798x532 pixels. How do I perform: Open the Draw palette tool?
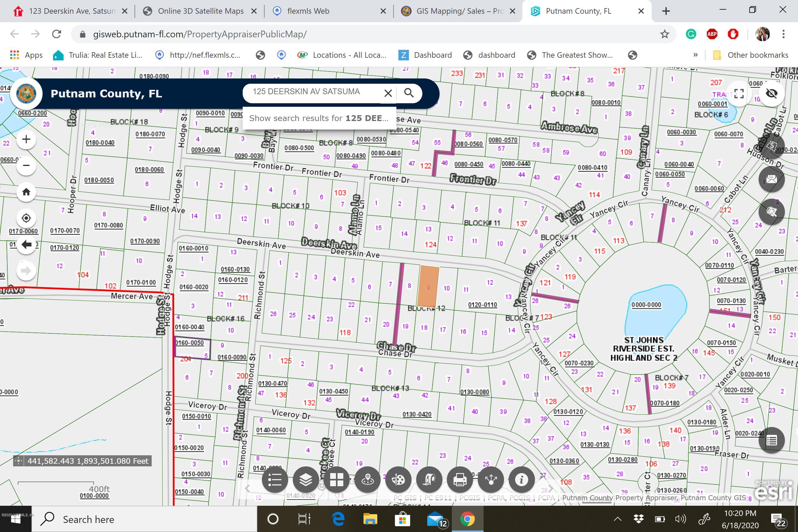click(398, 480)
